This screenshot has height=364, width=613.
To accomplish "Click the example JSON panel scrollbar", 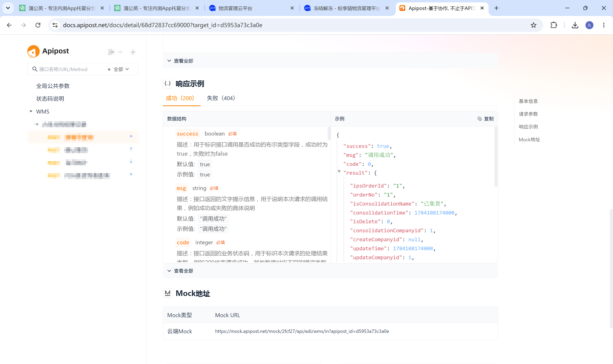I will tap(496, 157).
